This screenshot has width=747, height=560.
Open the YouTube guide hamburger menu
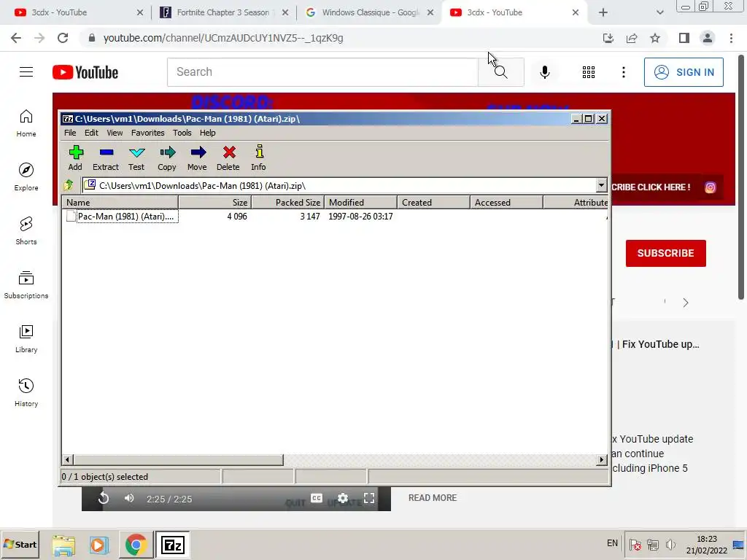pyautogui.click(x=26, y=72)
